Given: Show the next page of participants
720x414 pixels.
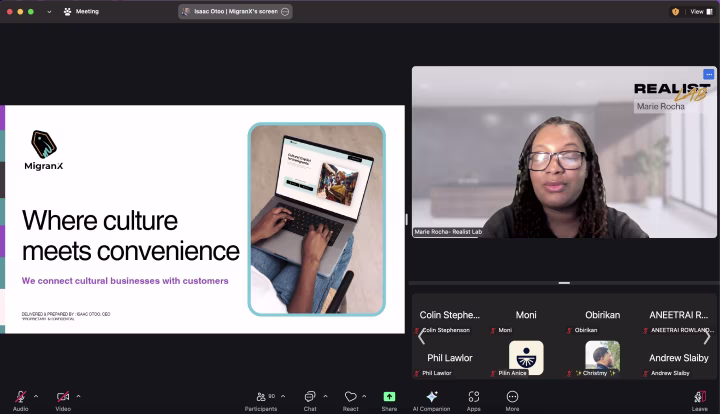Looking at the screenshot, I should [707, 336].
